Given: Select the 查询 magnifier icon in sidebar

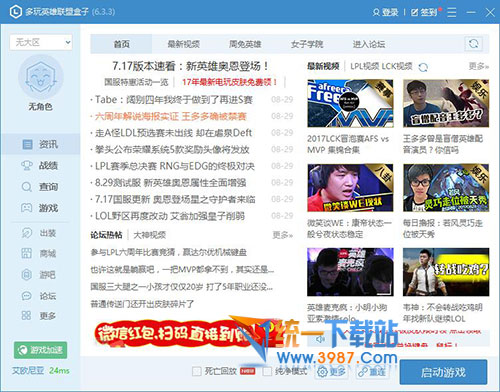Looking at the screenshot, I should (27, 187).
